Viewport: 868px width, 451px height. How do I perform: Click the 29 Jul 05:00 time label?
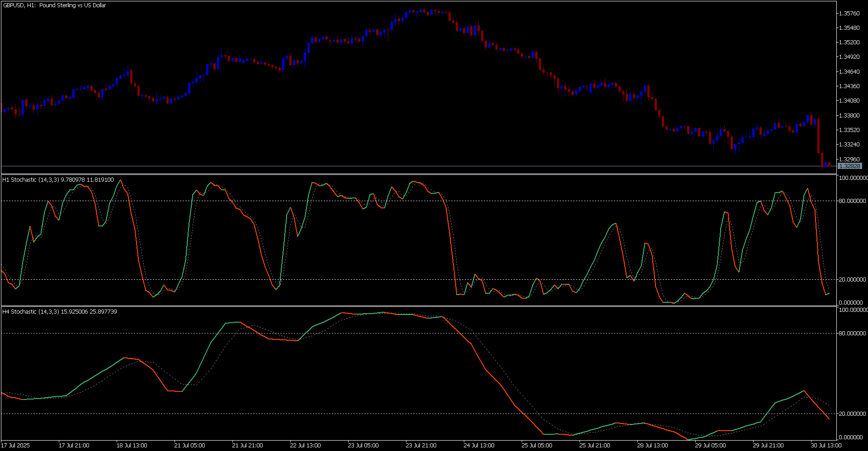tap(711, 446)
